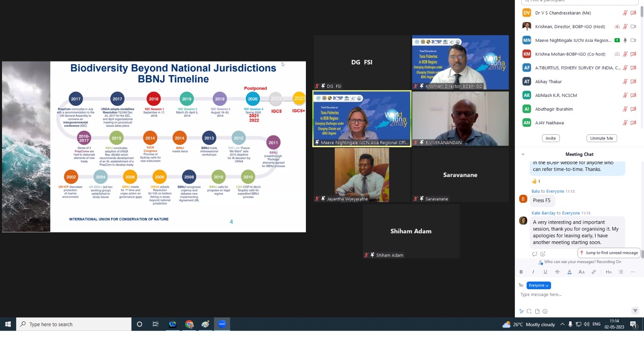Click the Find a participant search box
Screen dimensions: 644x362
[x=580, y=2]
